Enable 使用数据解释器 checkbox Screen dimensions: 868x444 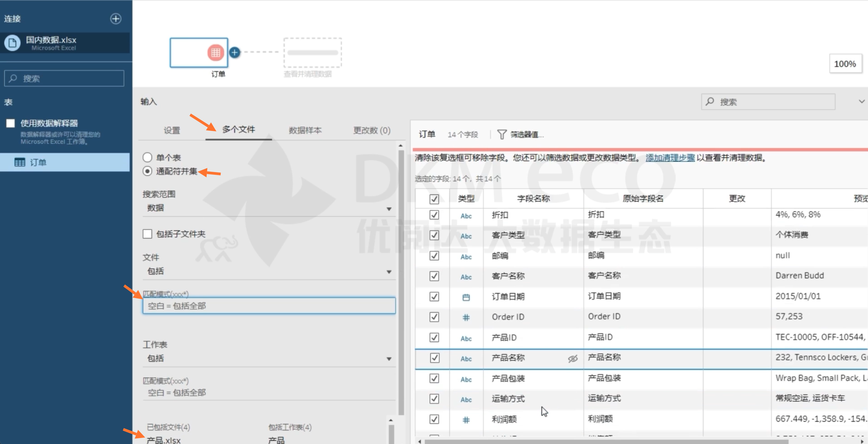click(x=10, y=123)
